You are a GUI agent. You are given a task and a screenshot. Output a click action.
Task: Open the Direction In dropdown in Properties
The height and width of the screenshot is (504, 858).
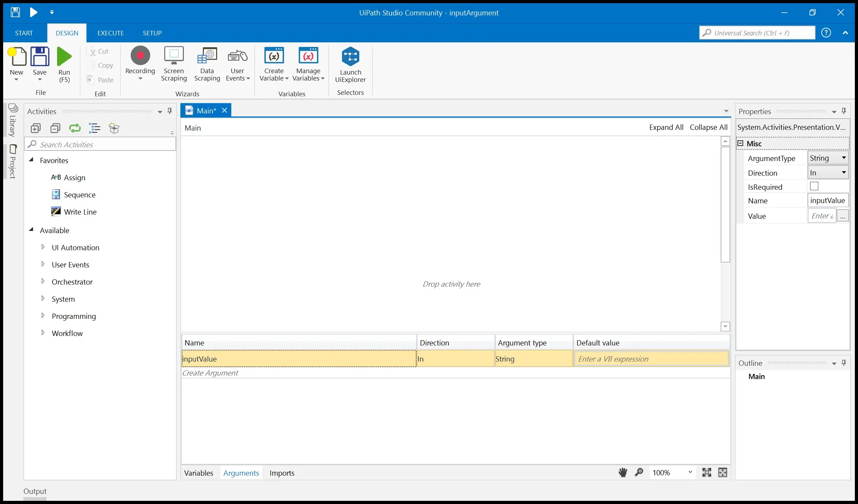pos(828,173)
